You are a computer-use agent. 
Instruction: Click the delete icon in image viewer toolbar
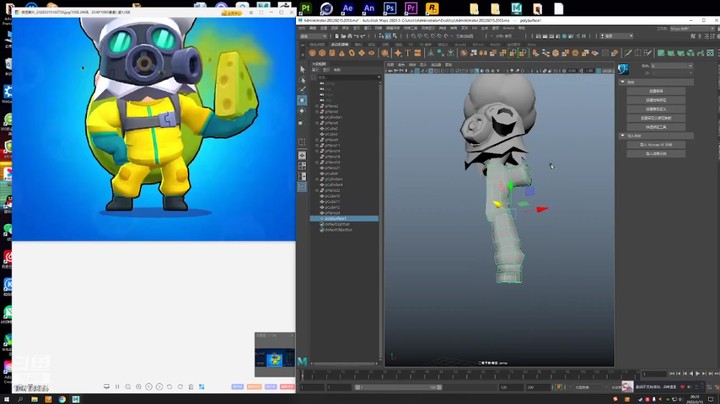pyautogui.click(x=191, y=387)
